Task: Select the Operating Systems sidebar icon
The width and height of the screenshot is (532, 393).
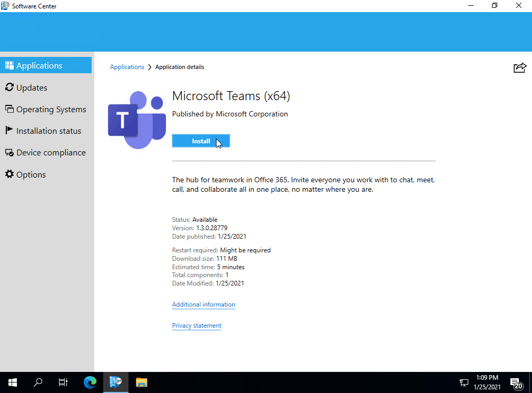Action: [10, 109]
